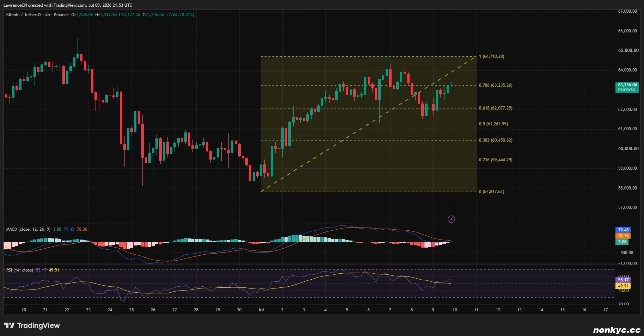Click the change value +7.94 (+0.01%)
The height and width of the screenshot is (336, 644).
tap(180, 15)
